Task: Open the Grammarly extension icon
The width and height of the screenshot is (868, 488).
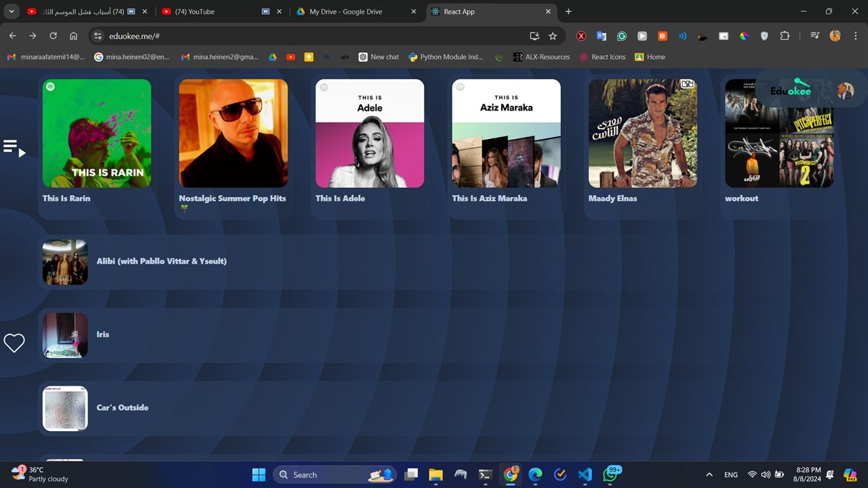Action: 622,36
